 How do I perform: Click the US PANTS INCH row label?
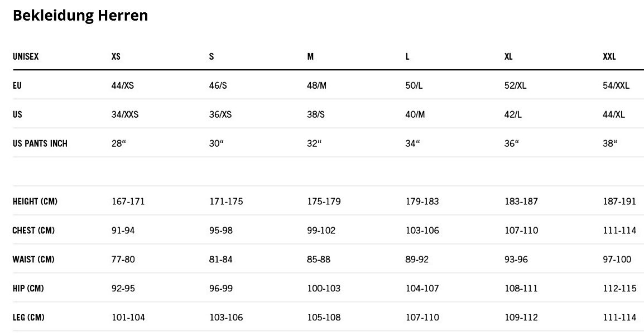pyautogui.click(x=40, y=143)
